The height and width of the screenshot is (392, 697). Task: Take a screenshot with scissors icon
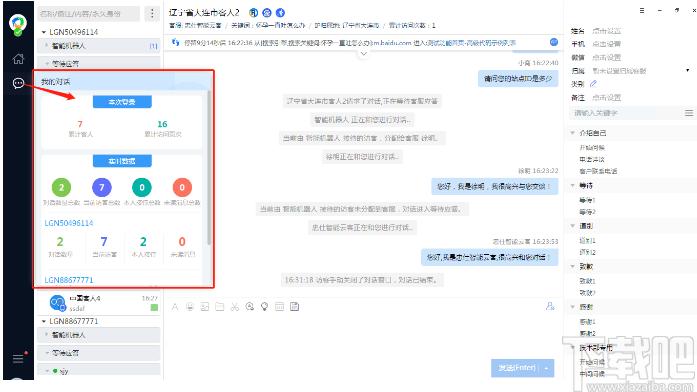[x=235, y=307]
